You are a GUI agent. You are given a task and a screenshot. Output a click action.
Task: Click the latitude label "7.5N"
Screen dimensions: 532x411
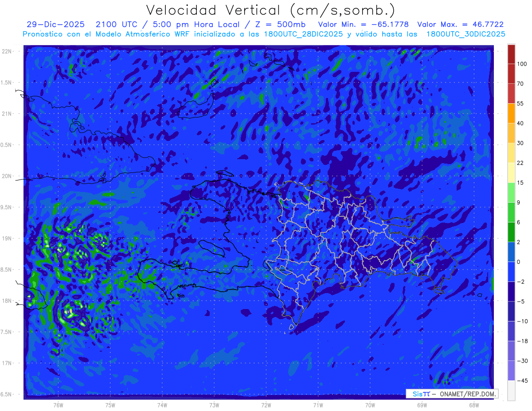tap(7, 332)
